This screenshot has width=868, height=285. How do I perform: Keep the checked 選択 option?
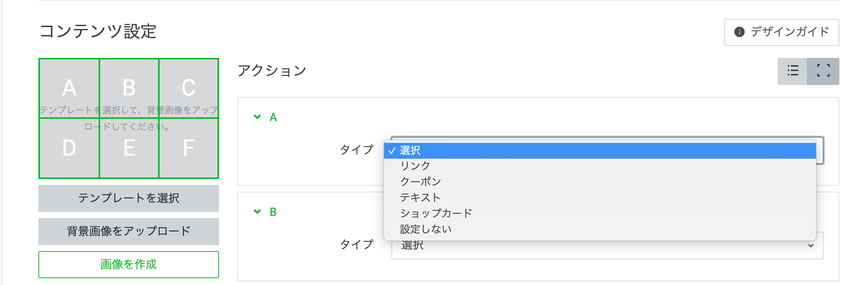point(600,150)
